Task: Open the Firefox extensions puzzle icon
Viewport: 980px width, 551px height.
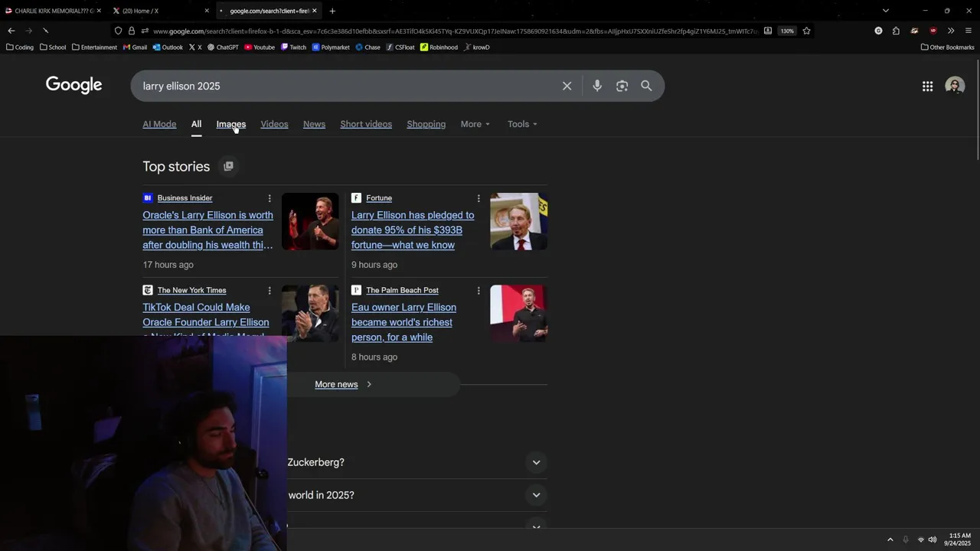Action: point(896,31)
